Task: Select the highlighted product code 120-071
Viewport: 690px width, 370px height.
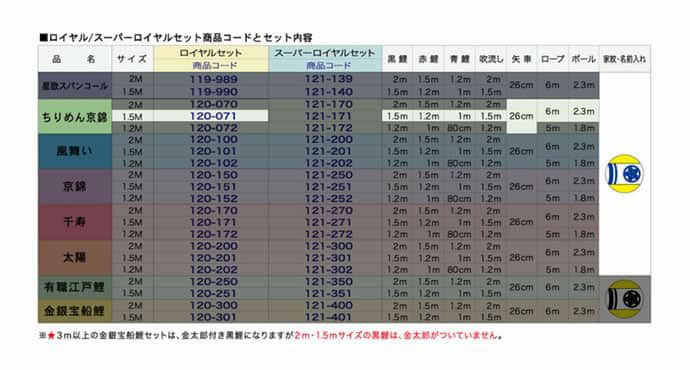Action: (x=213, y=116)
